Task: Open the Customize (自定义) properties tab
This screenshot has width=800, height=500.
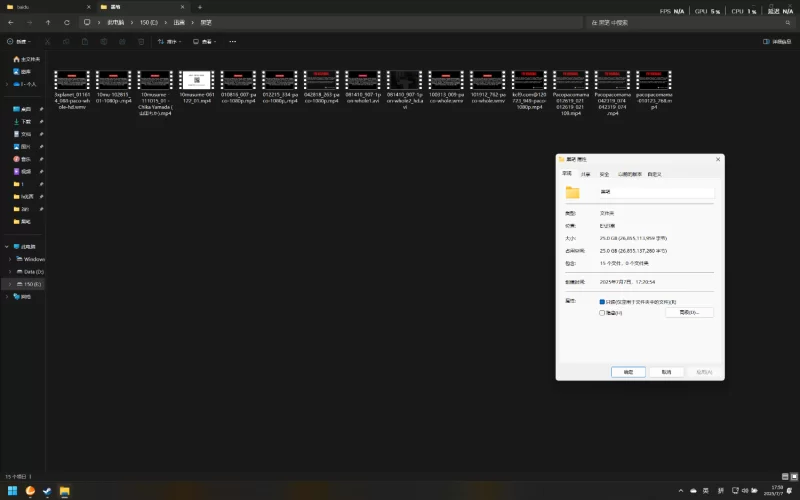Action: point(654,174)
